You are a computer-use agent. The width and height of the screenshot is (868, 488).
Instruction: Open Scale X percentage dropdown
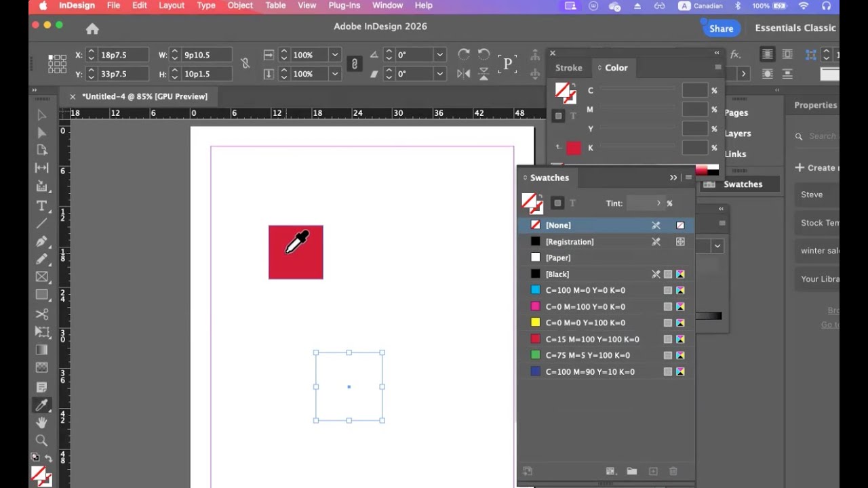(x=334, y=55)
